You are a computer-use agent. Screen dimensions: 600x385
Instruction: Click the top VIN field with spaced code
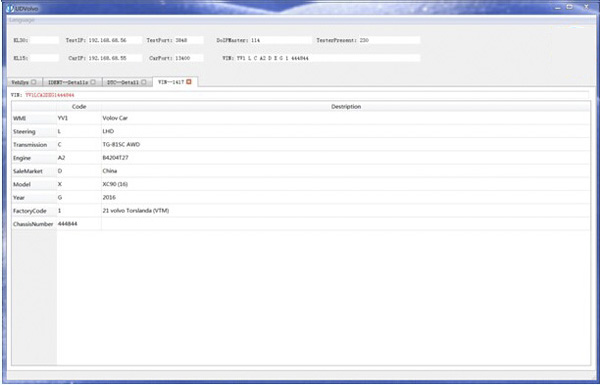[328, 58]
